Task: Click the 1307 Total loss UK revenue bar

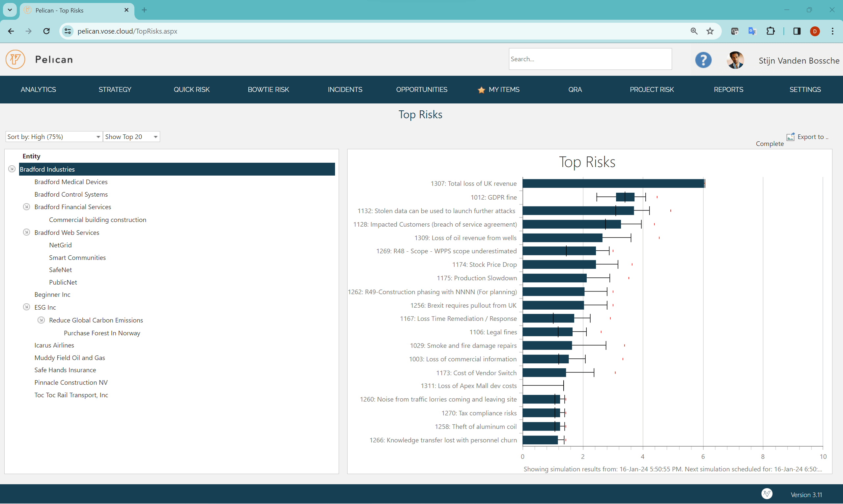Action: (613, 183)
